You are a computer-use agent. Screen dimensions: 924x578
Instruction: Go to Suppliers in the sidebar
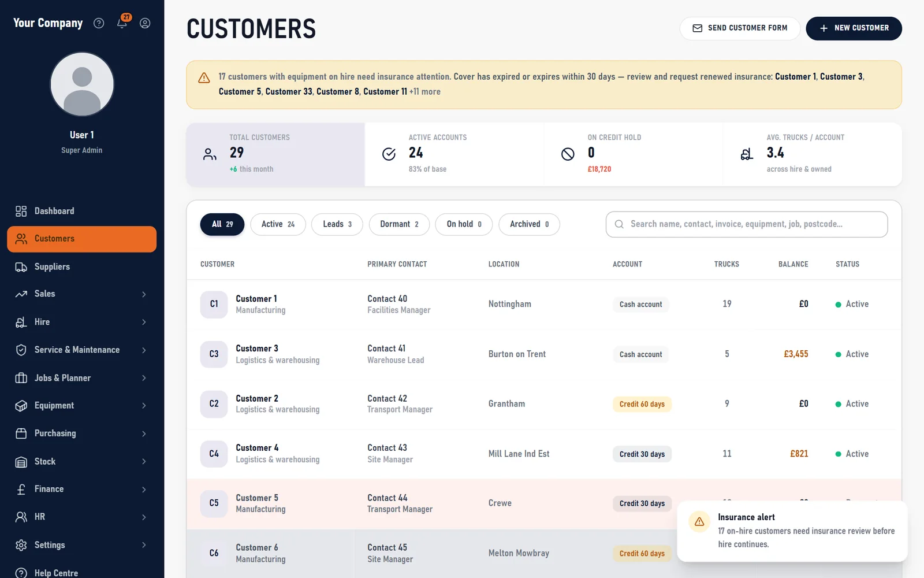[81, 266]
